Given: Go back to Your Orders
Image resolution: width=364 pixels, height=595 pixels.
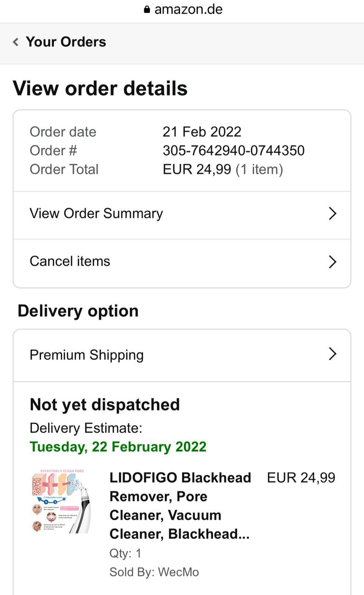Looking at the screenshot, I should coord(65,42).
